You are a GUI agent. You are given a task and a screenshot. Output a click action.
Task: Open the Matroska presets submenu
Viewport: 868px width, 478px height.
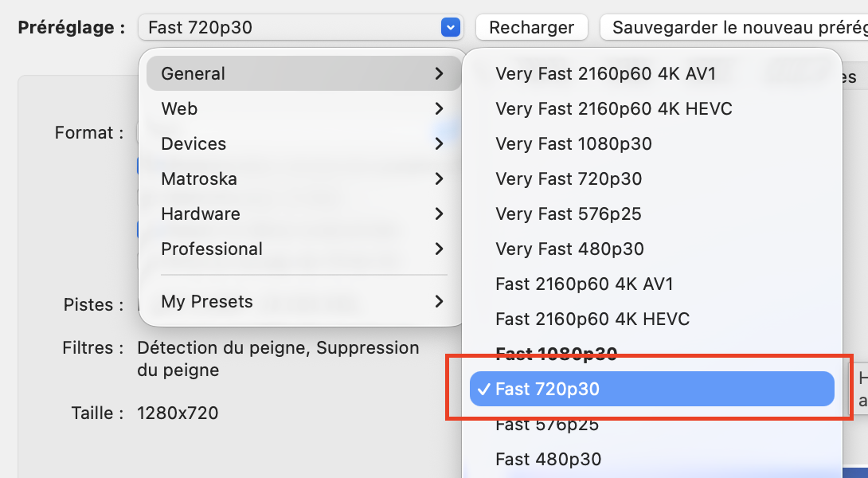[x=303, y=179]
